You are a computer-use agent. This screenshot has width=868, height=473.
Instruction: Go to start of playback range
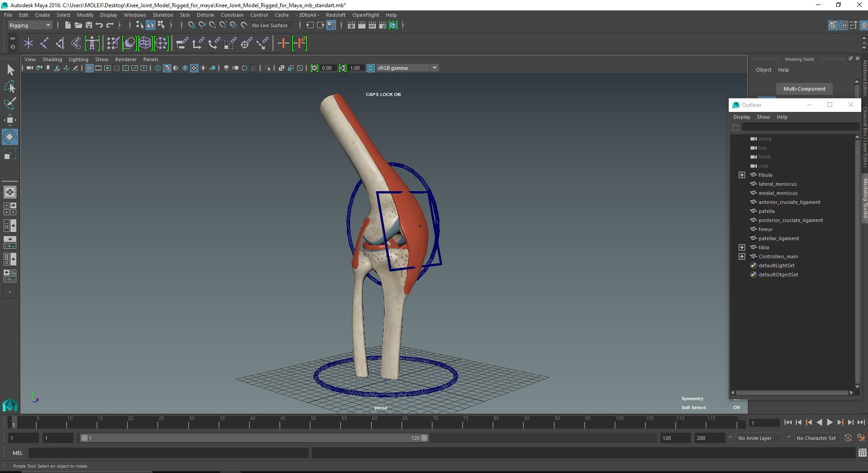click(788, 422)
